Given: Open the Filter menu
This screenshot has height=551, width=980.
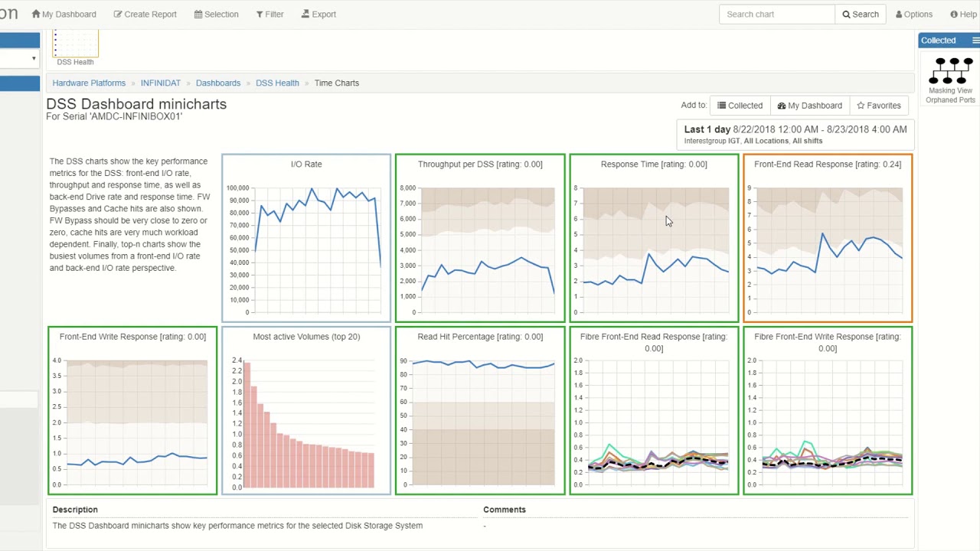Looking at the screenshot, I should point(269,14).
